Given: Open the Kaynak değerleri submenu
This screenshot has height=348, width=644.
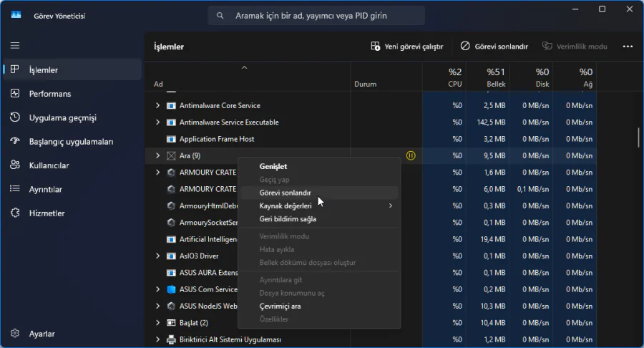Looking at the screenshot, I should tap(319, 206).
